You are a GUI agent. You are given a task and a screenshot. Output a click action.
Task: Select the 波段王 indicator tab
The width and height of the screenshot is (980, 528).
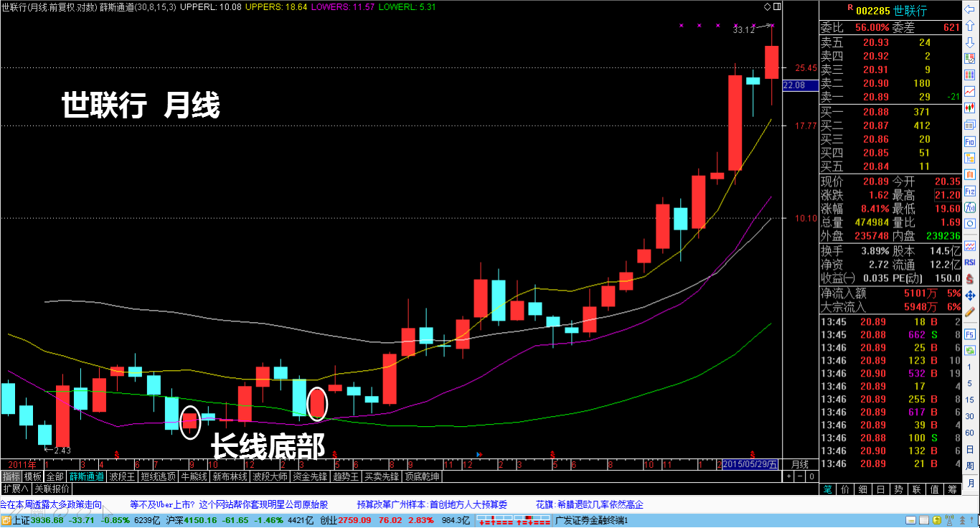[x=122, y=476]
